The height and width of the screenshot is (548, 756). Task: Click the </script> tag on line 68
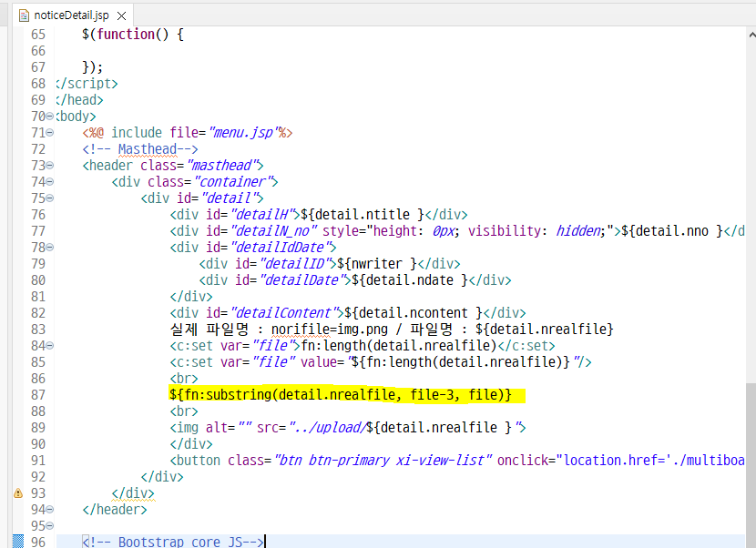point(87,84)
